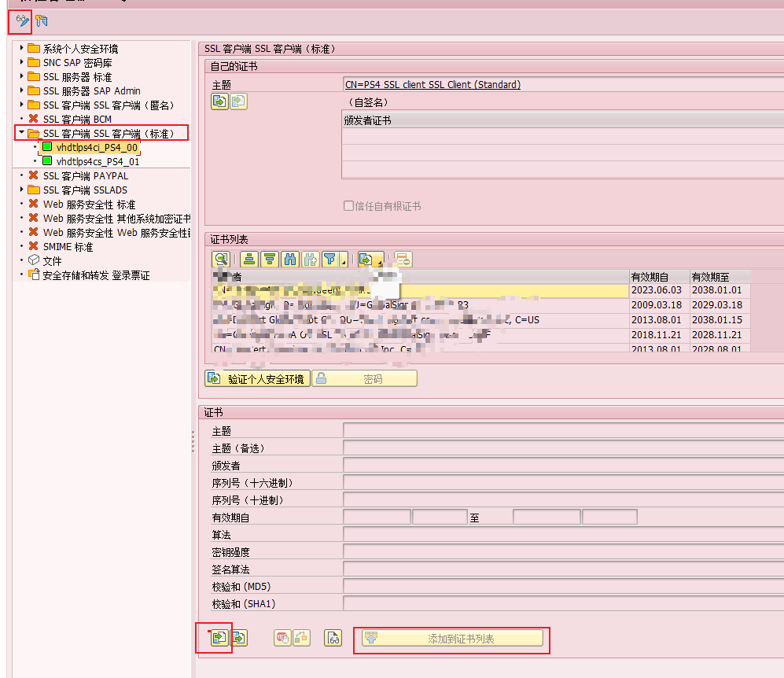Sort the certificate list ascending

[x=249, y=259]
